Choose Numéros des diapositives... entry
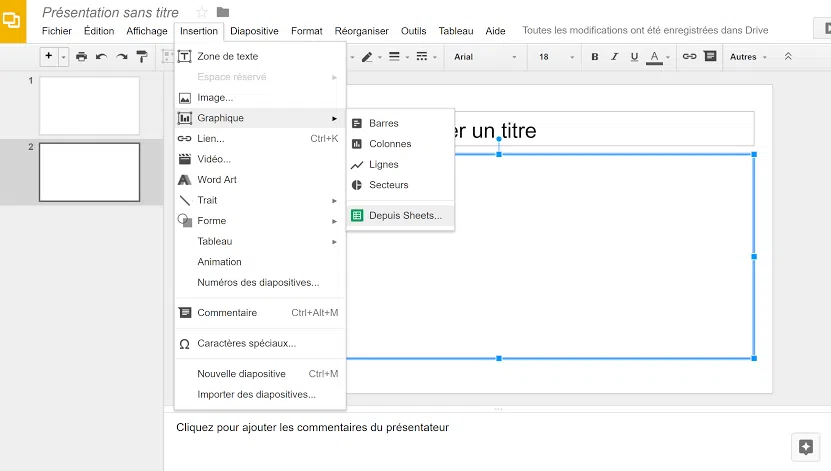Viewport: 831px width, 471px height. click(260, 282)
